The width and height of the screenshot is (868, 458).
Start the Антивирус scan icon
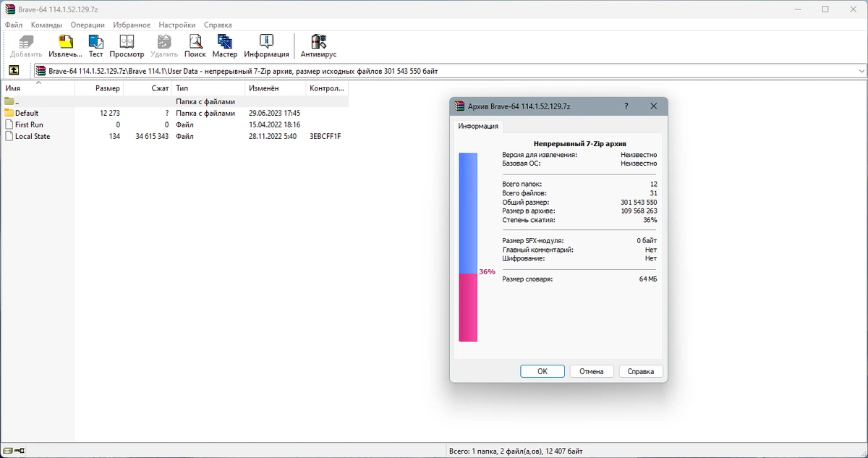point(318,41)
